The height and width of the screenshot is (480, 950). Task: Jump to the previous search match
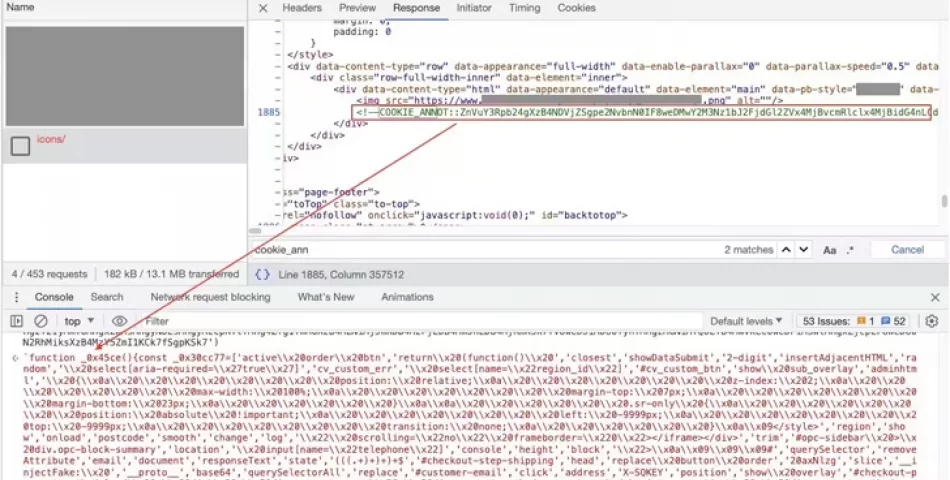click(x=786, y=250)
